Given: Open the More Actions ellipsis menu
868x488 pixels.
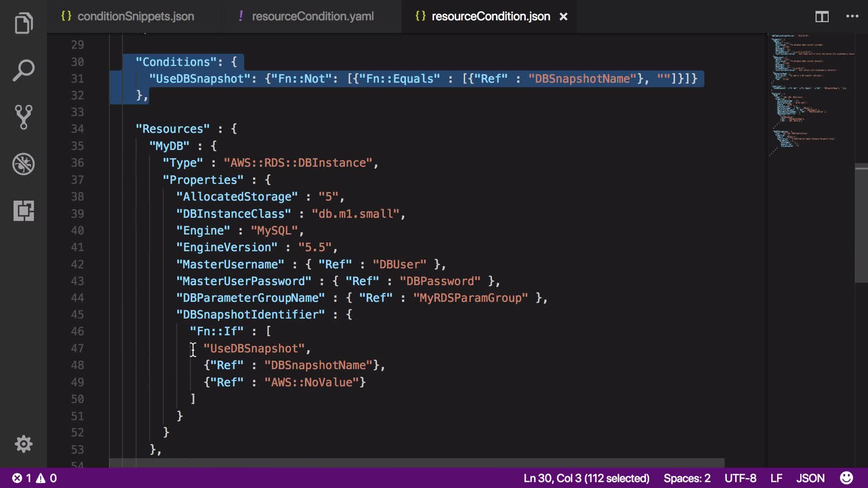Looking at the screenshot, I should point(852,17).
